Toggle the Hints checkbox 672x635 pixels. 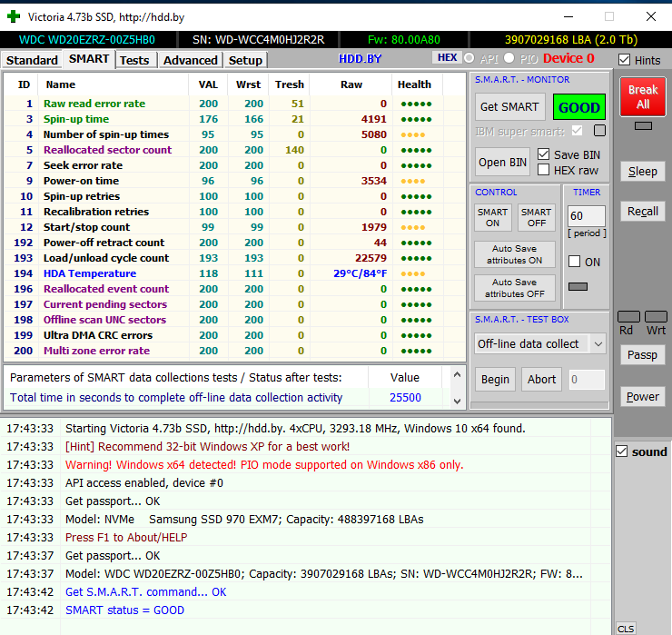pos(625,60)
